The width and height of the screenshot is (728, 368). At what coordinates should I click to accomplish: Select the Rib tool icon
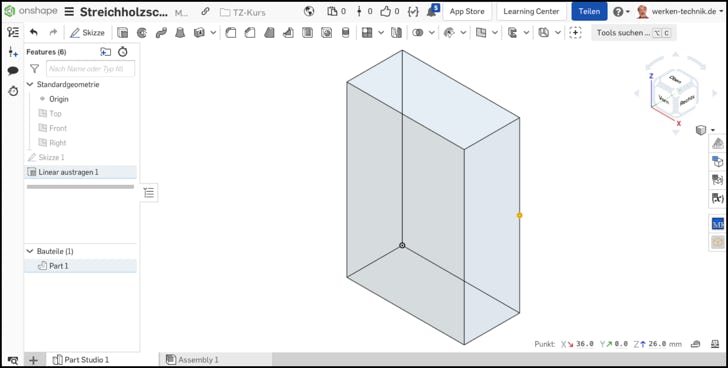[x=288, y=32]
